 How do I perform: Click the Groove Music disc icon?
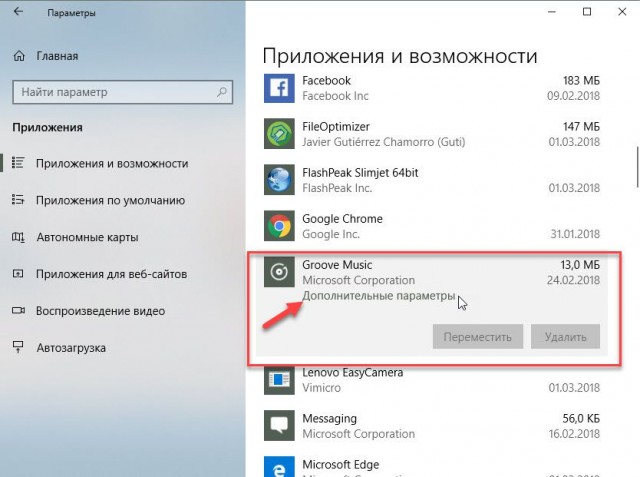(x=277, y=273)
